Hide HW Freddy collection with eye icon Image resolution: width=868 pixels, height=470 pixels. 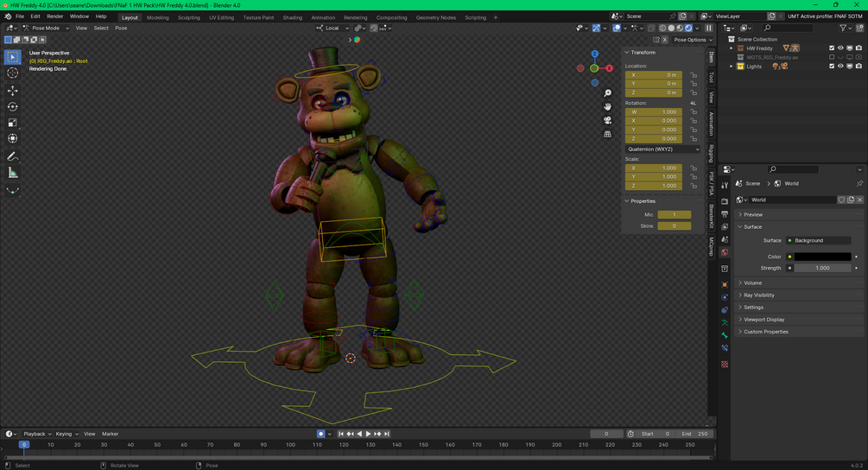pos(840,48)
